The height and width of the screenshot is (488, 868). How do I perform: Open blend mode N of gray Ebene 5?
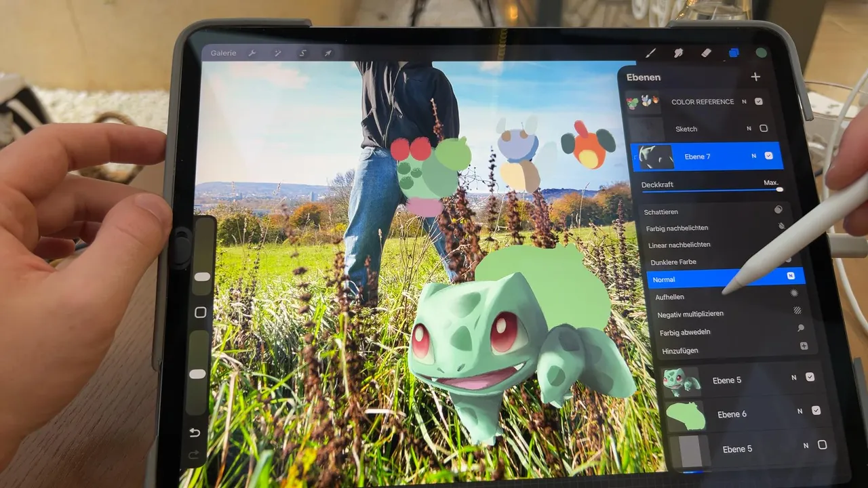(806, 445)
